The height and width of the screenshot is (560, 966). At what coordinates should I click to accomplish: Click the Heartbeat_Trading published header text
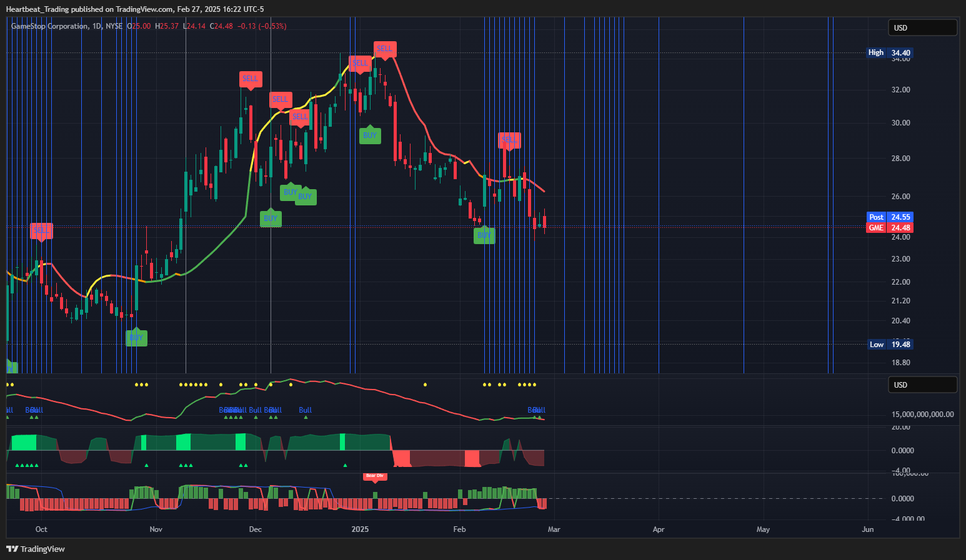point(135,9)
